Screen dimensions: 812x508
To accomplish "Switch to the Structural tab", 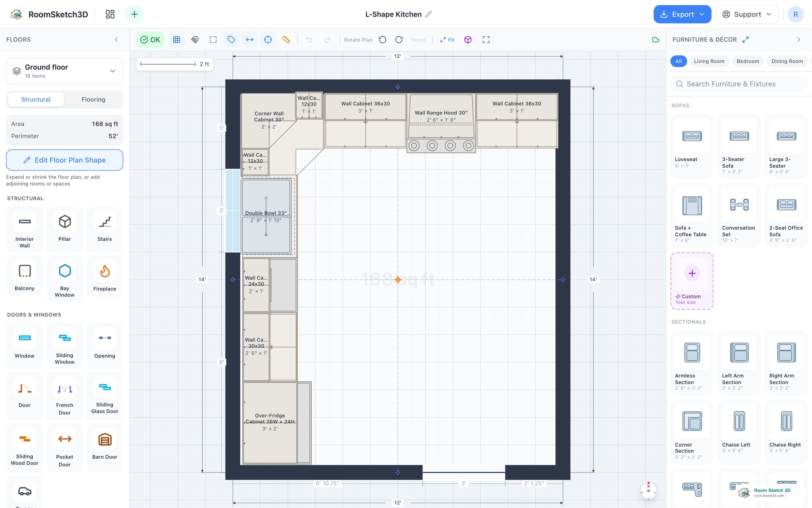I will pos(36,100).
